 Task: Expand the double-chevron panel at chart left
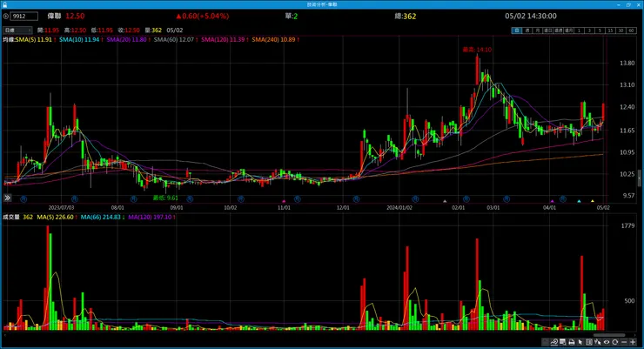pyautogui.click(x=7, y=198)
